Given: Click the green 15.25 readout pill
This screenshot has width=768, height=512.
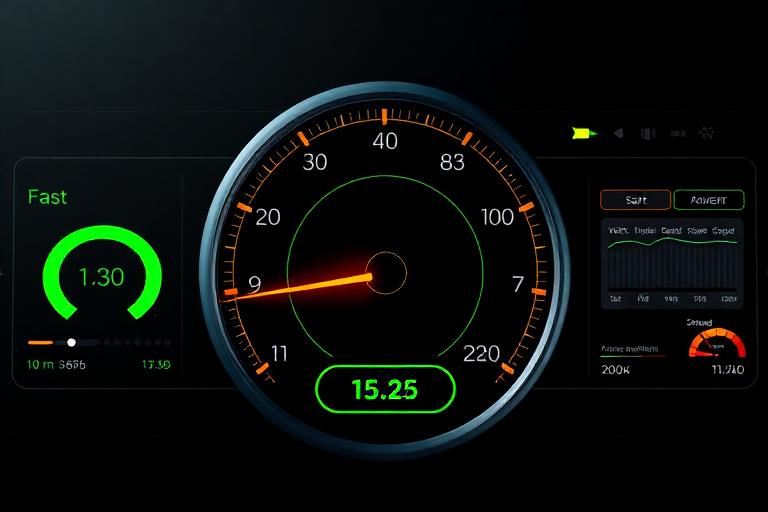Looking at the screenshot, I should 385,389.
